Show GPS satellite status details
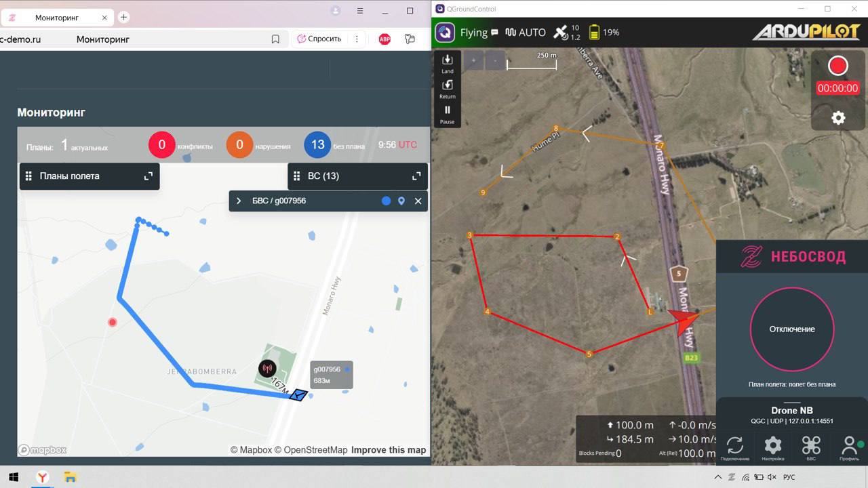The height and width of the screenshot is (488, 868). pos(566,32)
